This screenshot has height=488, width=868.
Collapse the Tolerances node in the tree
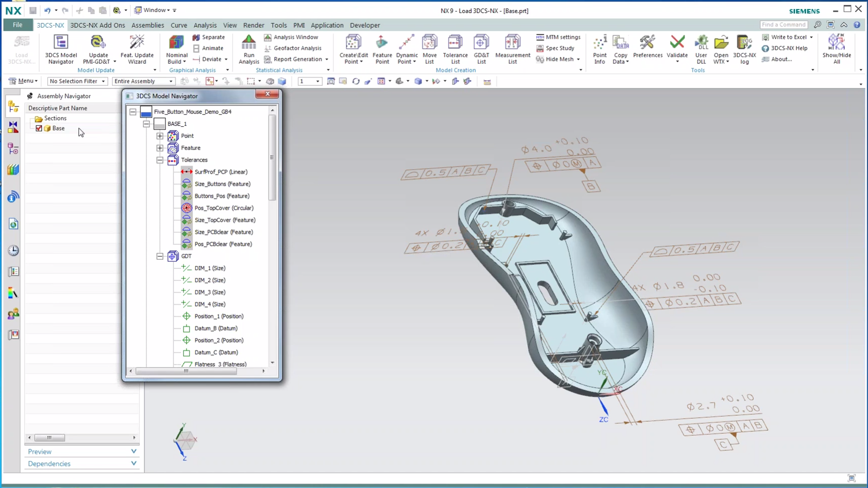[x=159, y=160]
